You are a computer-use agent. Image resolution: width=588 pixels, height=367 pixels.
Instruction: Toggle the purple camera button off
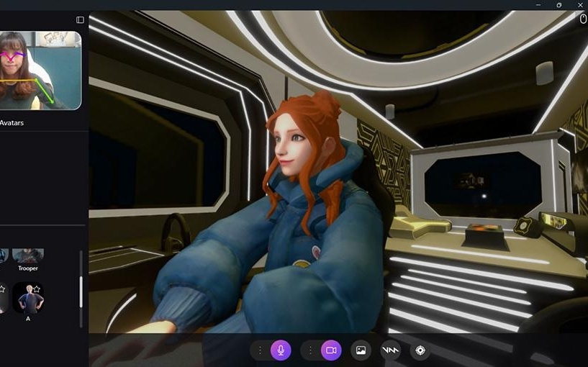(331, 350)
